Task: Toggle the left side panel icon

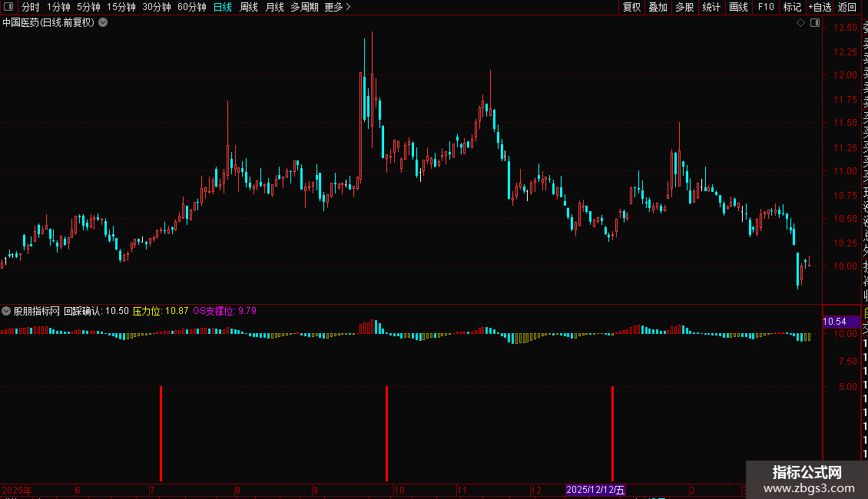Action: [x=8, y=7]
